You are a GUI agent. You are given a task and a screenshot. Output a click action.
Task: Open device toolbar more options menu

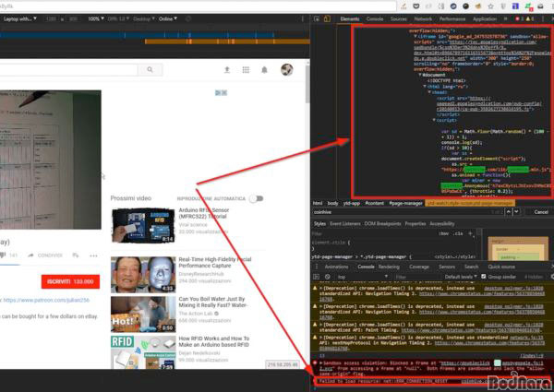click(303, 19)
